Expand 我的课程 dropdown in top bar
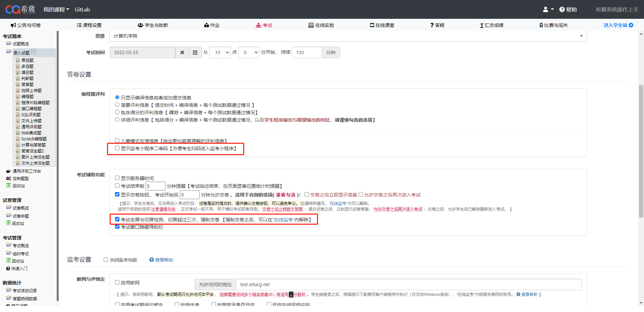Viewport: 644px width, 312px height. 56,9
